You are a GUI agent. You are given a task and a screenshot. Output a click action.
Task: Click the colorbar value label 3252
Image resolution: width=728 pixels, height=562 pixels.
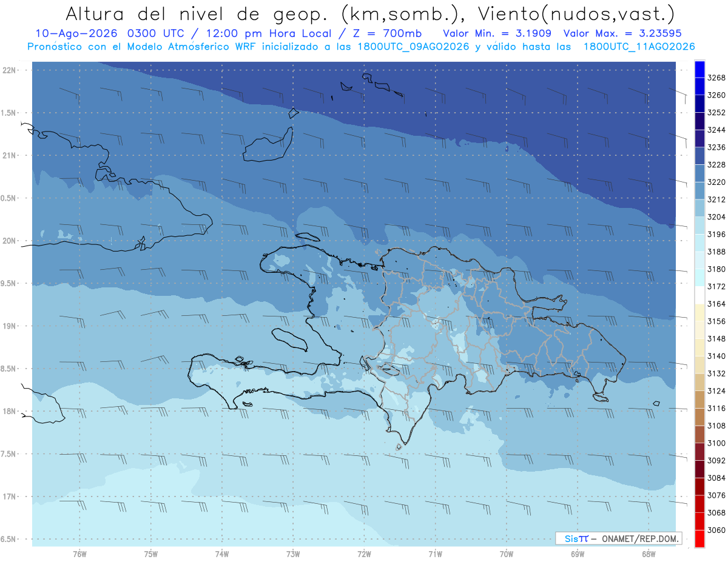pos(716,113)
